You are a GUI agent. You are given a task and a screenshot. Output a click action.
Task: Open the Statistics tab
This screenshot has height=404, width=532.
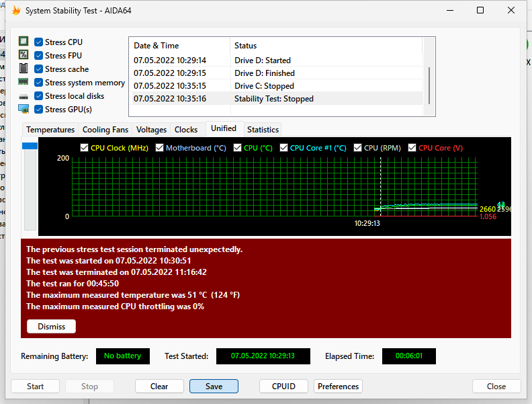coord(263,130)
